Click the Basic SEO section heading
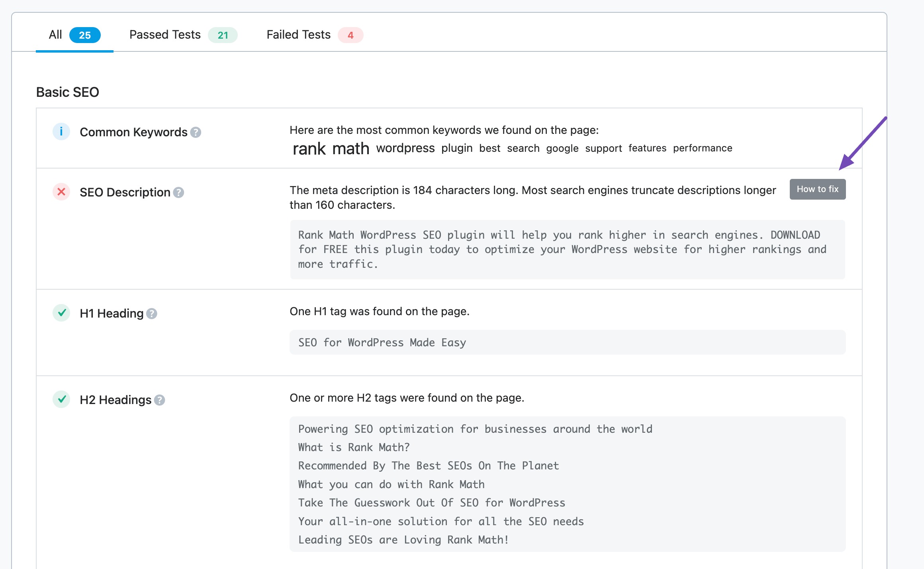 68,92
